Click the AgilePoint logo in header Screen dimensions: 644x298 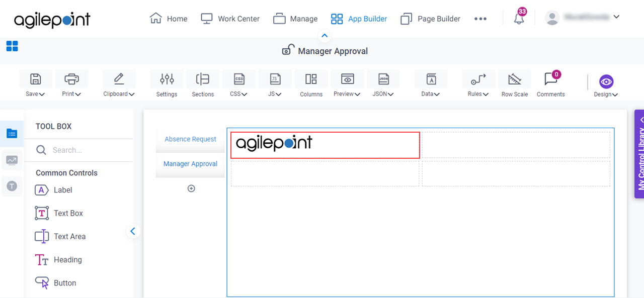(x=52, y=20)
